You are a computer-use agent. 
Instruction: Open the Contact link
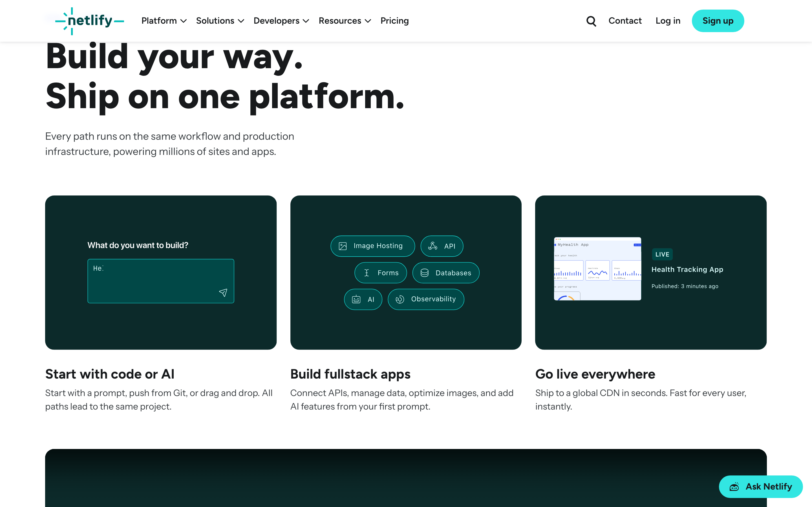pyautogui.click(x=625, y=21)
